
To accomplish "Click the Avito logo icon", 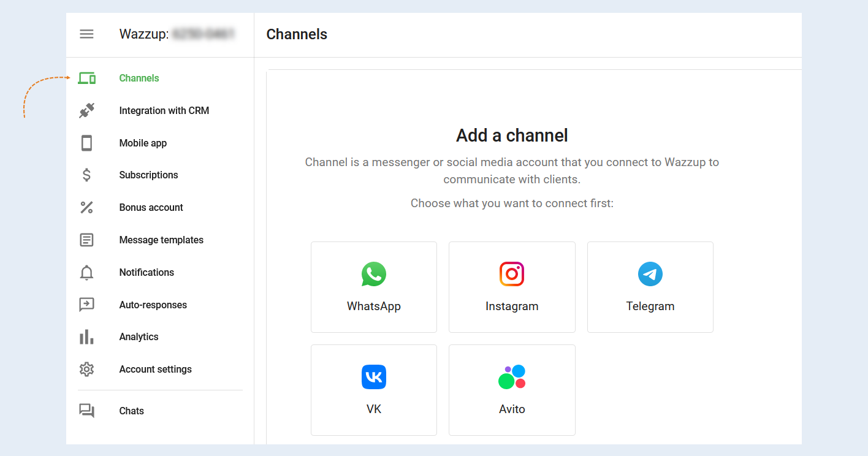I will tap(512, 377).
